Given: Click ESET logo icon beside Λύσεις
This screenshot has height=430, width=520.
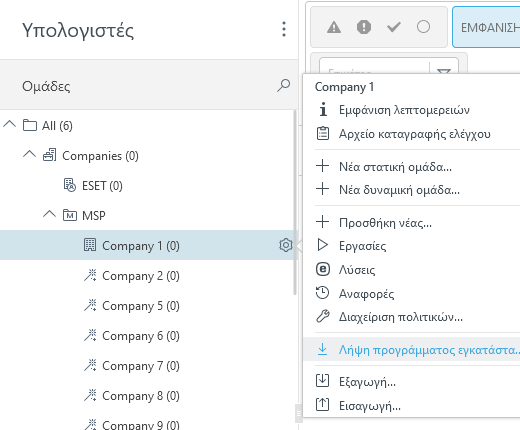Looking at the screenshot, I should point(322,269).
